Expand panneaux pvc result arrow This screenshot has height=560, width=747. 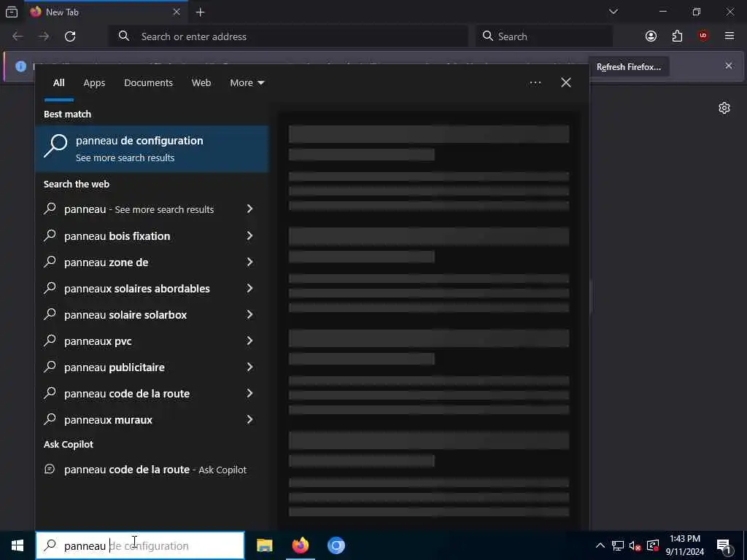(x=249, y=341)
